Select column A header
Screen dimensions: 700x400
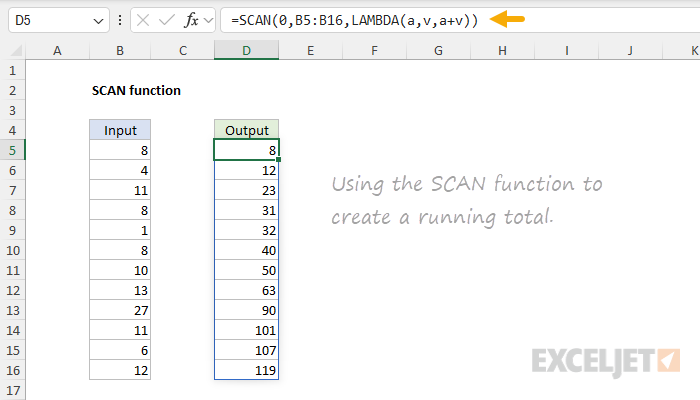click(57, 50)
